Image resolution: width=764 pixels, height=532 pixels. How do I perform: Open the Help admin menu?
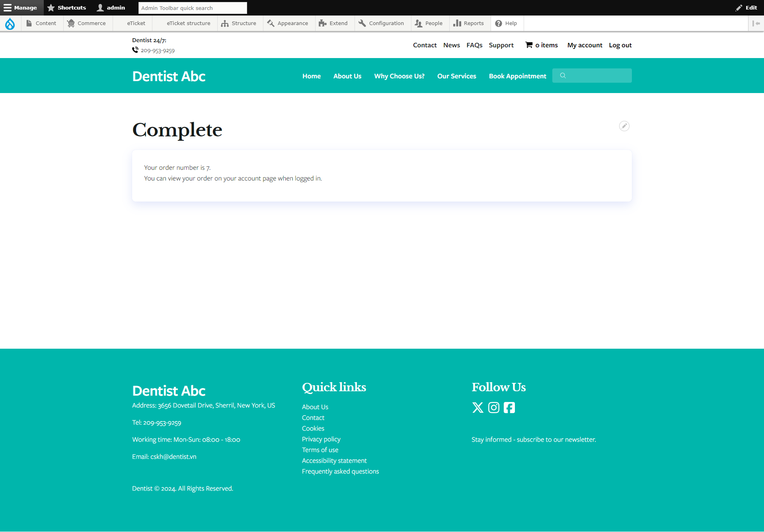click(x=507, y=23)
